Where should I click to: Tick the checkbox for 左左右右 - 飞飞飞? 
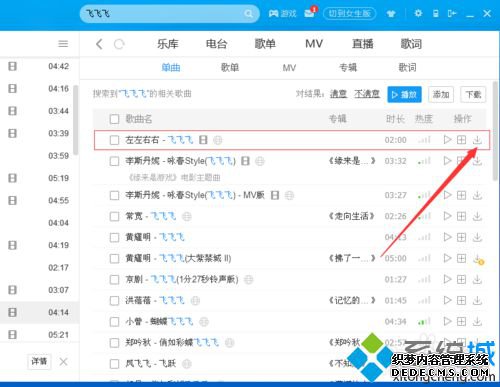coord(114,140)
